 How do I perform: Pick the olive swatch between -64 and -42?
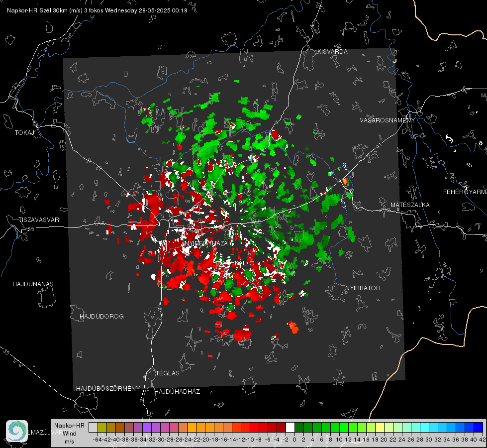coord(102,427)
